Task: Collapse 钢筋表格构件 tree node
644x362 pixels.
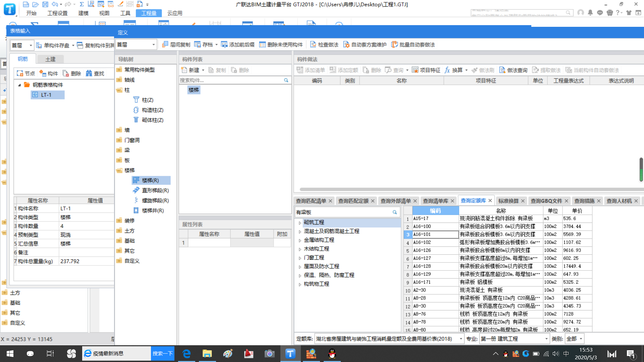Action: [x=19, y=85]
